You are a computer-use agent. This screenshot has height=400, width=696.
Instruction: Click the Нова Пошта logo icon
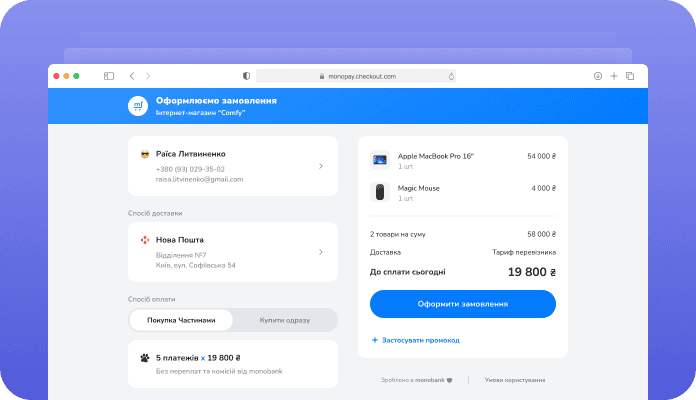tap(145, 240)
